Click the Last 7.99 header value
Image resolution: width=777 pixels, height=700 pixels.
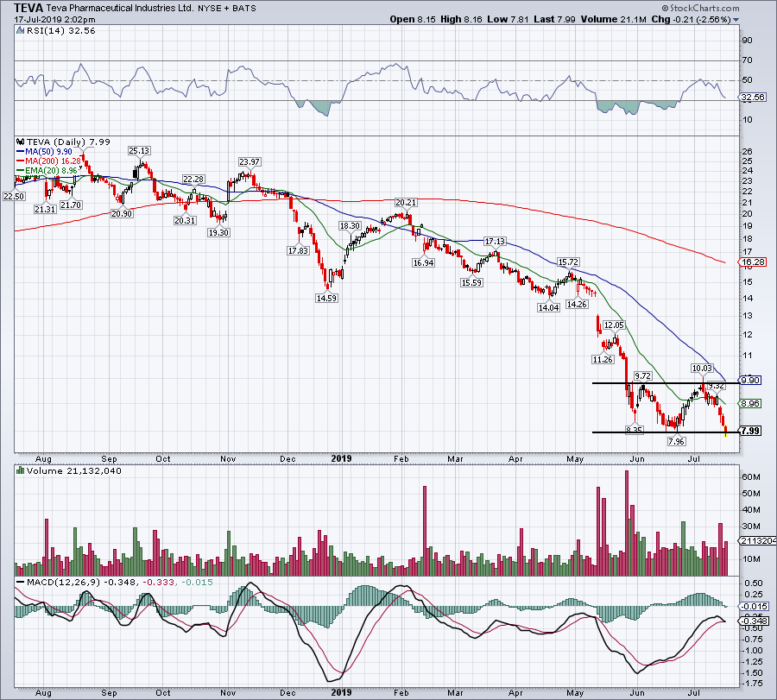click(554, 19)
